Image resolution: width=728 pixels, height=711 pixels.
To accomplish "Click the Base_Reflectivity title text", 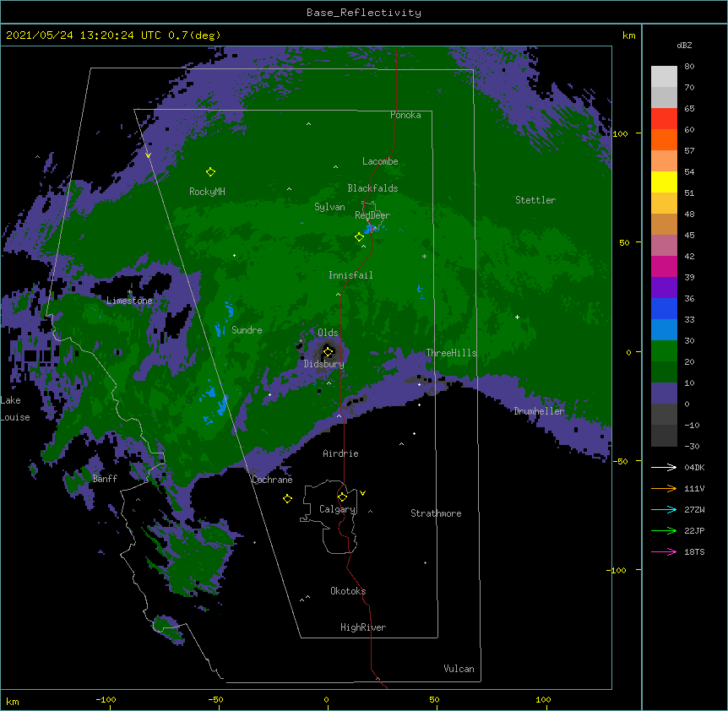I will pos(364,13).
